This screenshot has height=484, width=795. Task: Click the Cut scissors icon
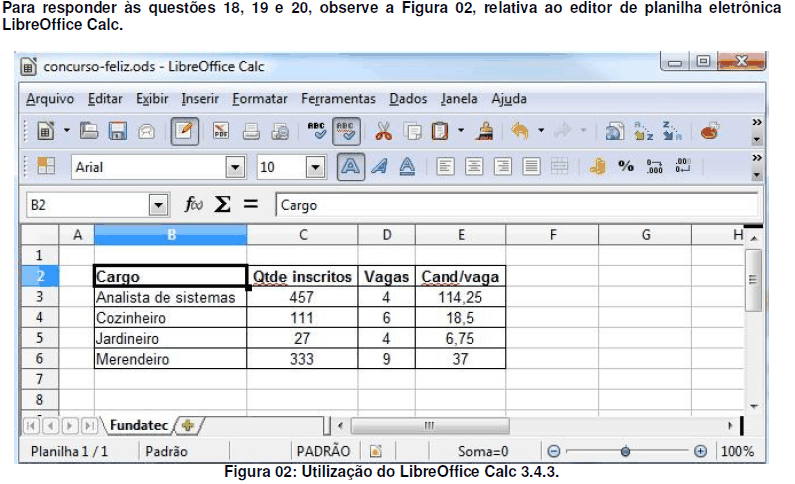(x=383, y=131)
